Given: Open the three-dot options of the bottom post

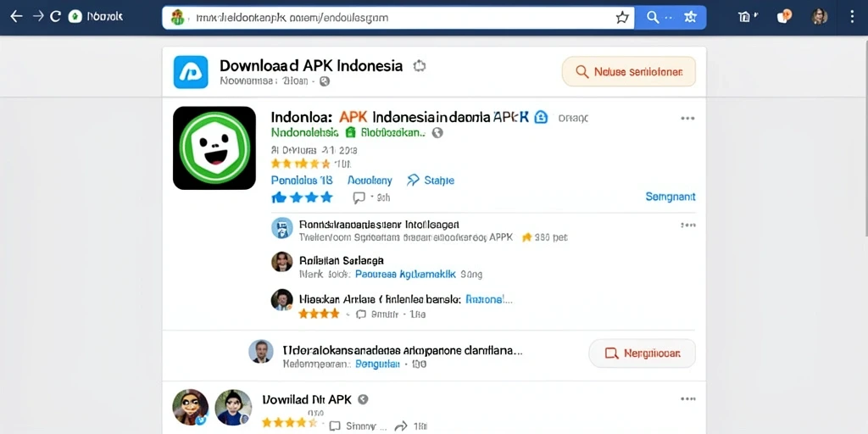Looking at the screenshot, I should pos(688,398).
